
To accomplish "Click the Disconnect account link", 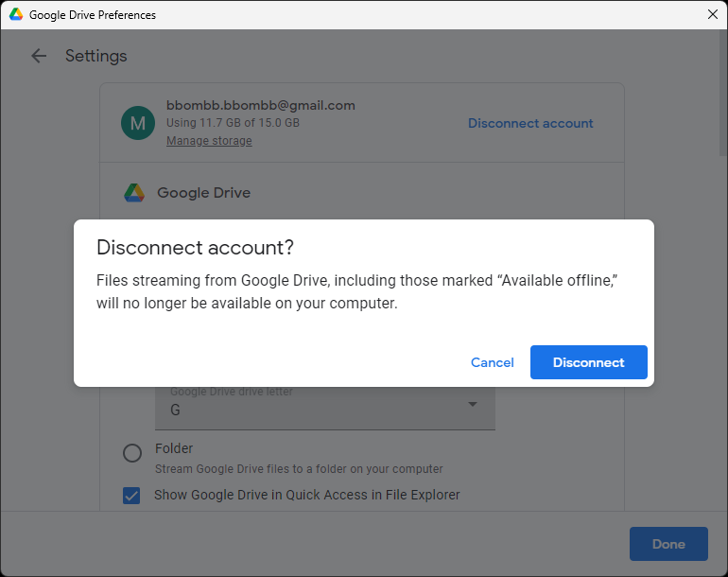I will 530,123.
